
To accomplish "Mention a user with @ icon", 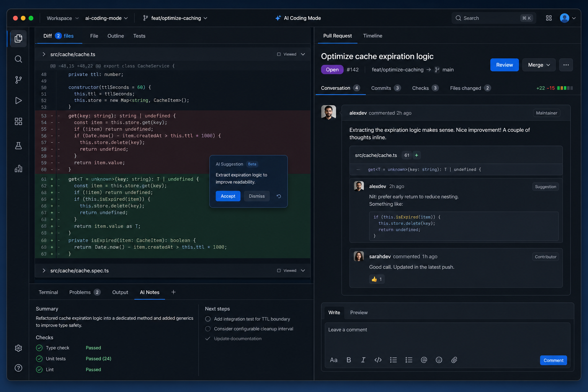I will (x=424, y=360).
